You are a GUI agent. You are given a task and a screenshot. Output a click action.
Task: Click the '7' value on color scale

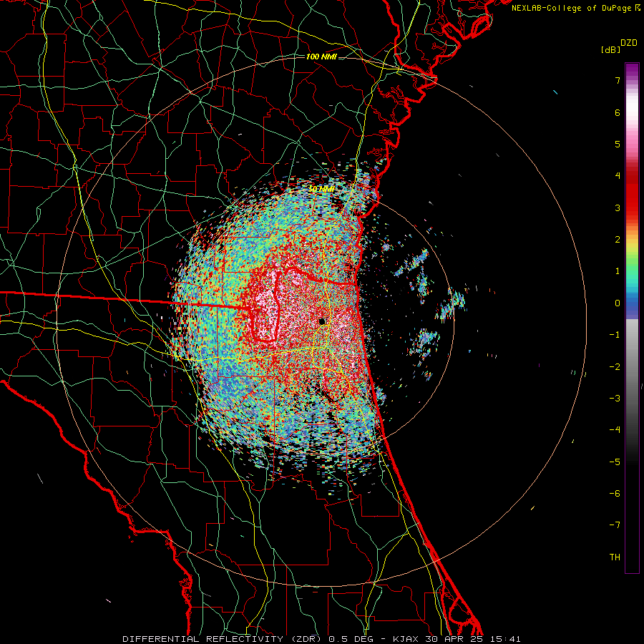(x=618, y=80)
